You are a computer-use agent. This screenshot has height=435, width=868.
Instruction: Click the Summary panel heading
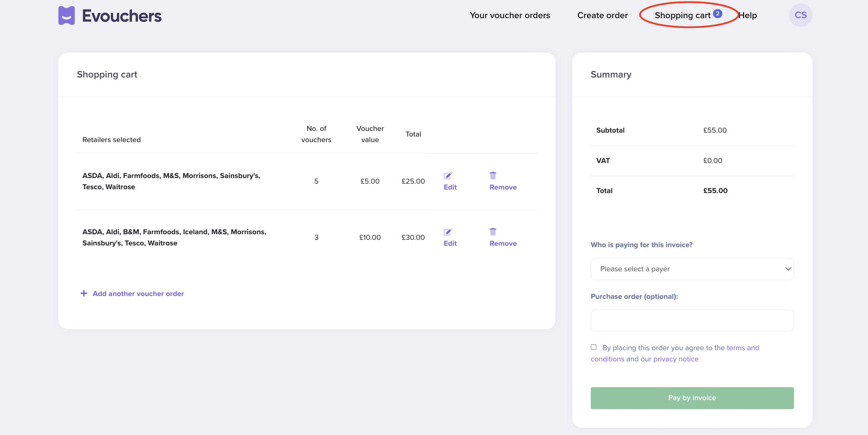(611, 74)
